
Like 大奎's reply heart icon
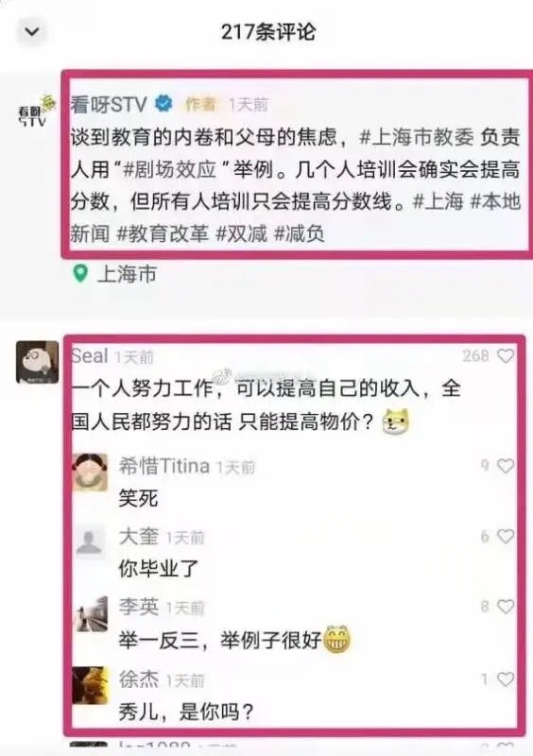(x=506, y=536)
